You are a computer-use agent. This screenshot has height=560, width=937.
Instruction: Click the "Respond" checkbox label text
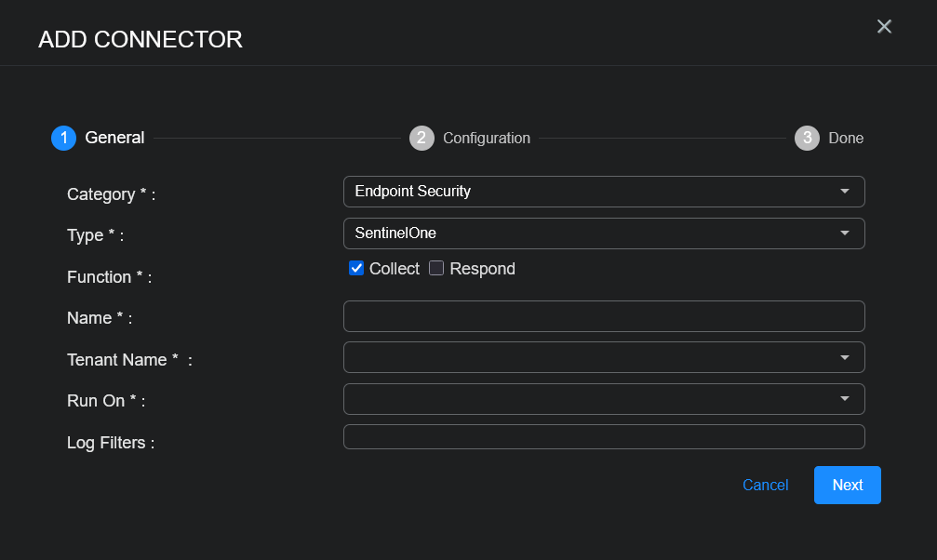click(482, 269)
